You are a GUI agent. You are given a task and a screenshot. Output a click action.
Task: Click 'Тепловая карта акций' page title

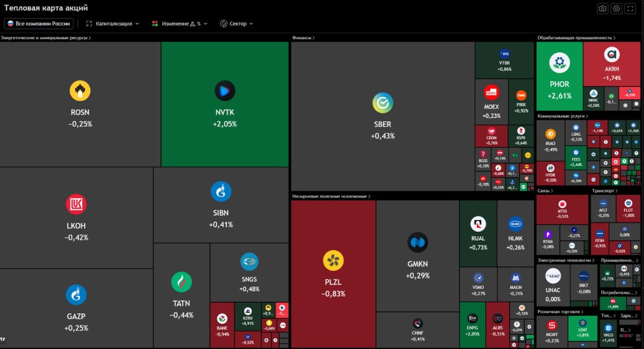tap(46, 8)
